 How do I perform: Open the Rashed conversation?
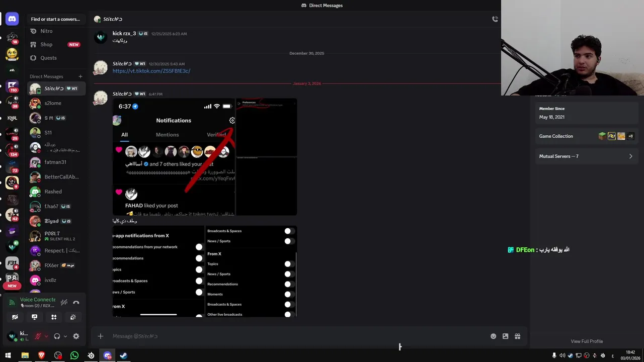(x=56, y=192)
